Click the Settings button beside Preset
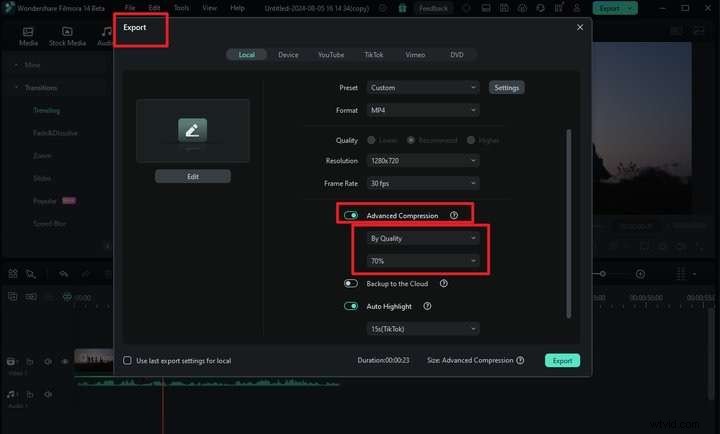 tap(507, 88)
